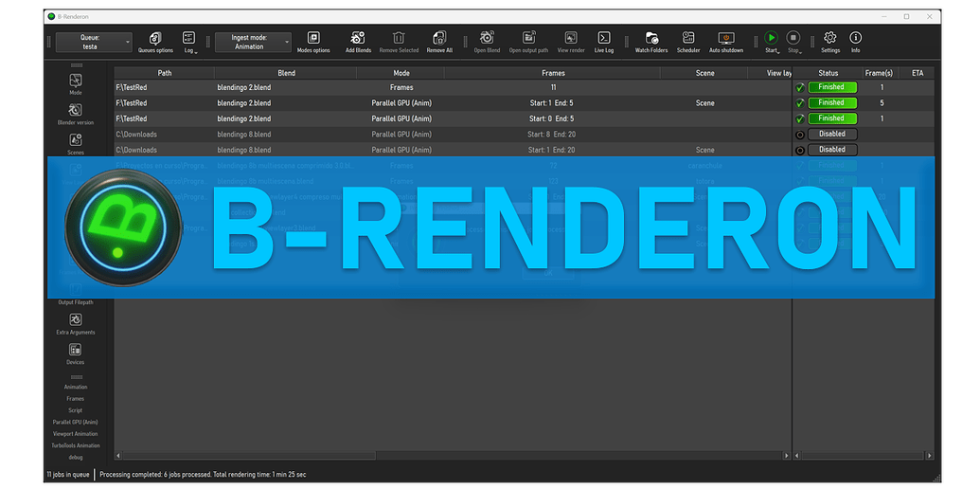This screenshot has height=490, width=980.
Task: Click the Extra Arguments sidebar icon
Action: pyautogui.click(x=76, y=319)
